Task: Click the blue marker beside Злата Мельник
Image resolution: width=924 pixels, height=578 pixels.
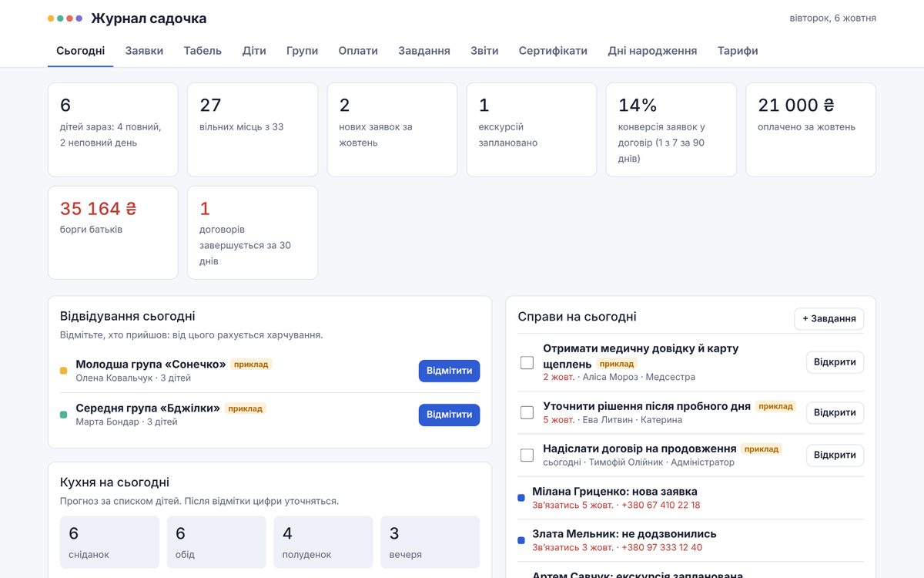Action: [521, 540]
